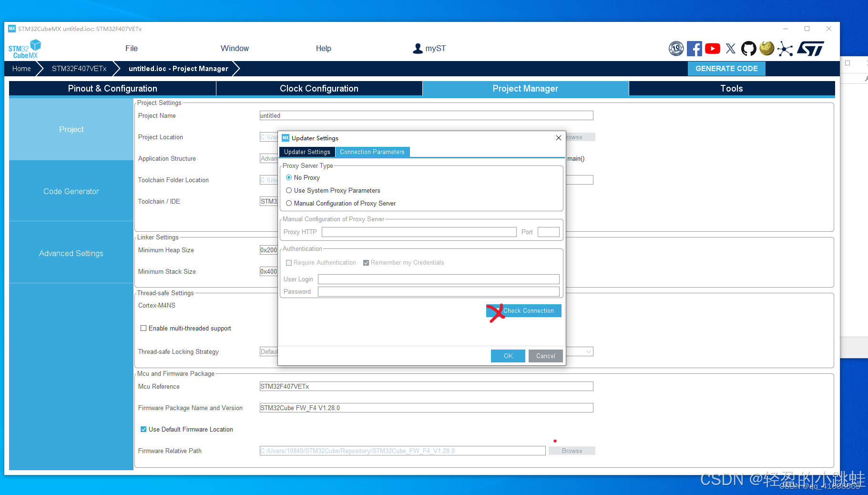Confirm the dialog with OK
The image size is (868, 495).
click(x=508, y=356)
